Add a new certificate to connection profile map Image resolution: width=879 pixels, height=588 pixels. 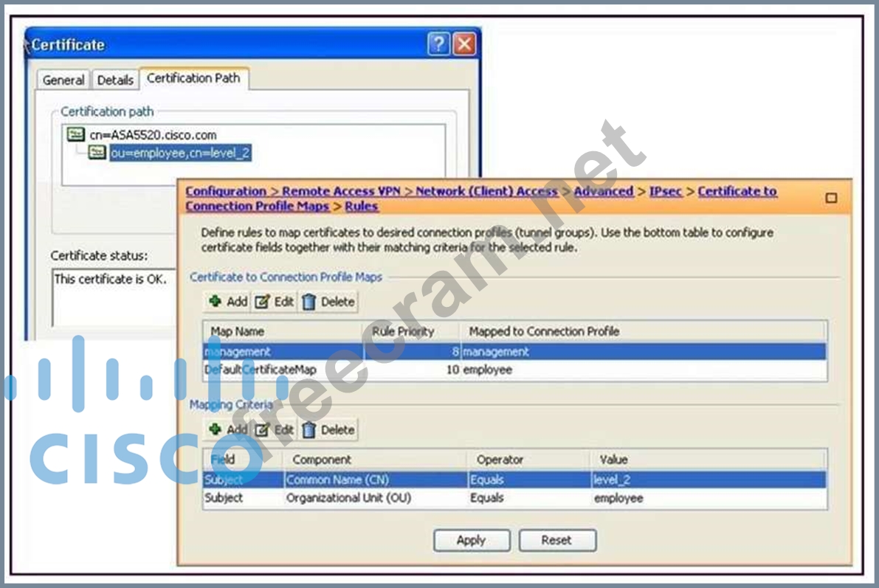click(x=228, y=301)
